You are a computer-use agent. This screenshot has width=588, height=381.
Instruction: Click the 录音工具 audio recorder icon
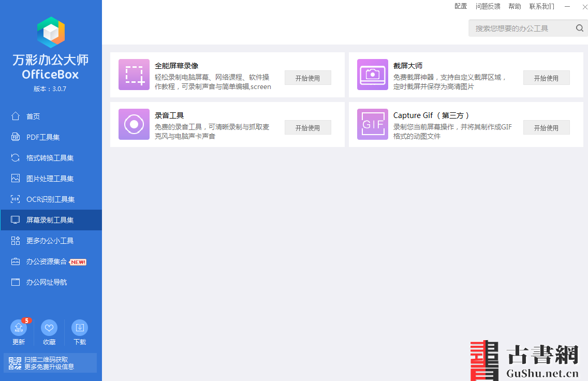[134, 124]
